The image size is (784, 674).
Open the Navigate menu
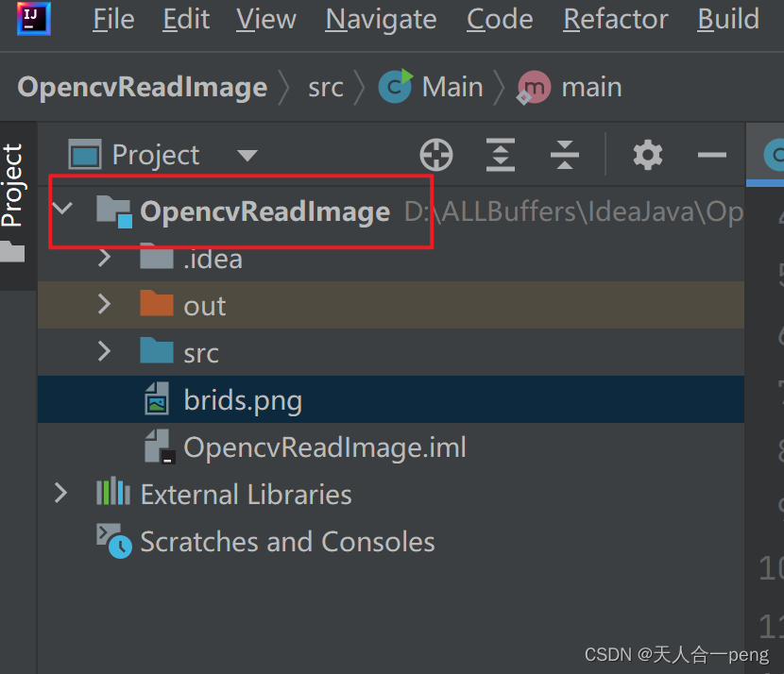tap(381, 19)
